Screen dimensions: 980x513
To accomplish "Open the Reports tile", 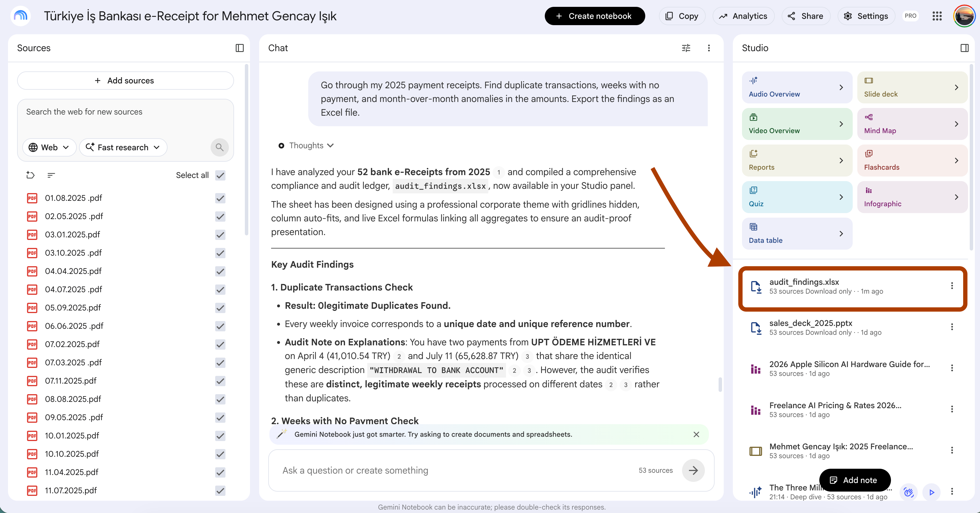I will tap(796, 160).
